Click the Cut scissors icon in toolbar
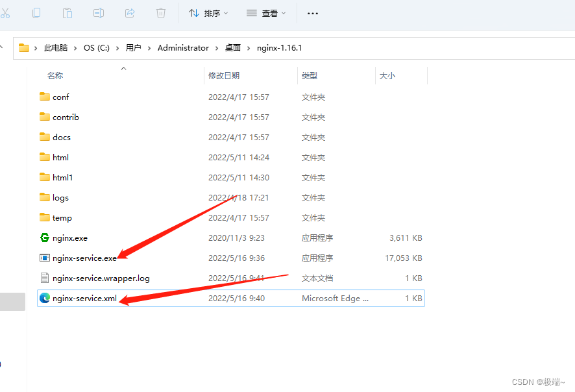The height and width of the screenshot is (392, 575). tap(5, 13)
